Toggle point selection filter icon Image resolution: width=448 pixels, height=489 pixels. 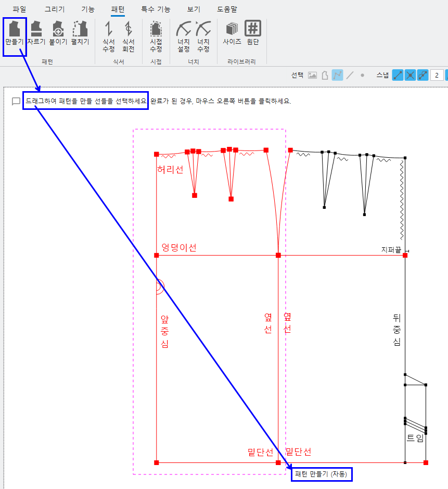(x=362, y=75)
